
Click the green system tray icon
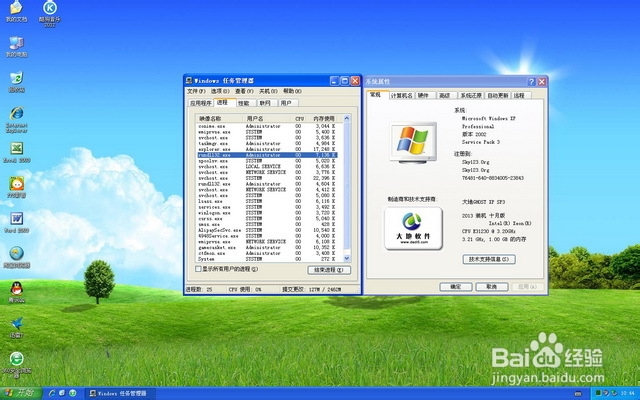[599, 393]
